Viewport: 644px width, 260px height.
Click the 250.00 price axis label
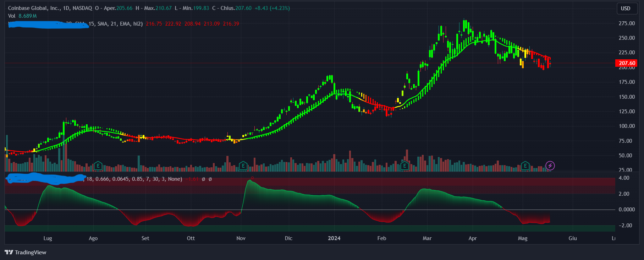[627, 38]
